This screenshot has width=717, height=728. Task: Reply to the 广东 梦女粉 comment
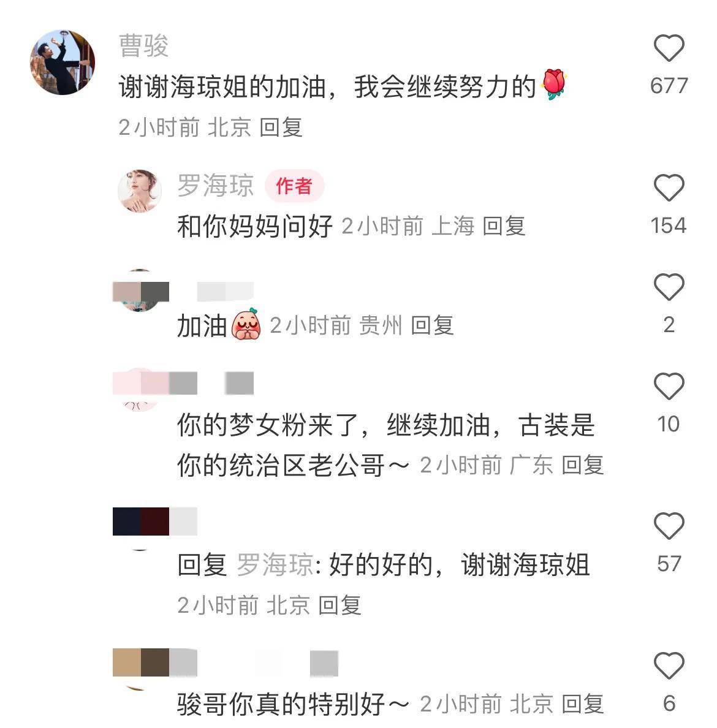(x=582, y=465)
